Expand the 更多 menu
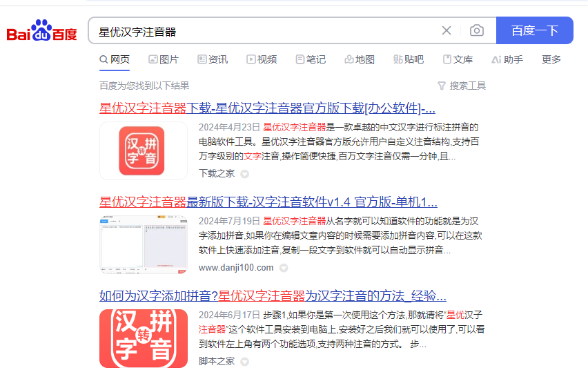The image size is (588, 370). (551, 59)
